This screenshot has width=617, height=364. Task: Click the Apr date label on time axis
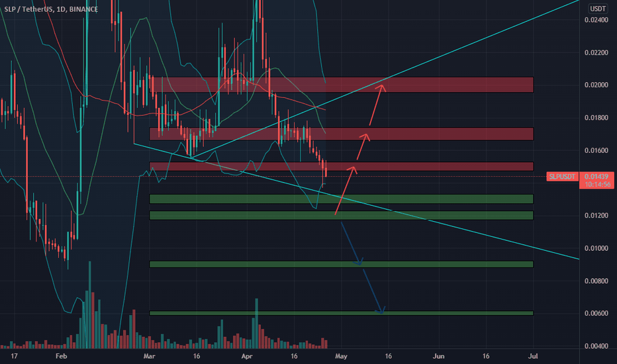coord(247,356)
